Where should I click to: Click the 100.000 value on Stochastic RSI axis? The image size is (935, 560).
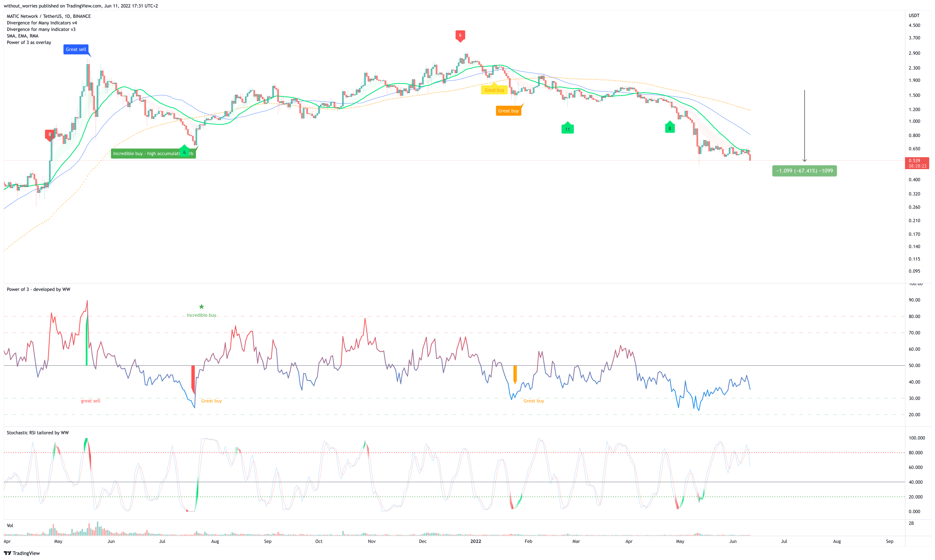917,438
